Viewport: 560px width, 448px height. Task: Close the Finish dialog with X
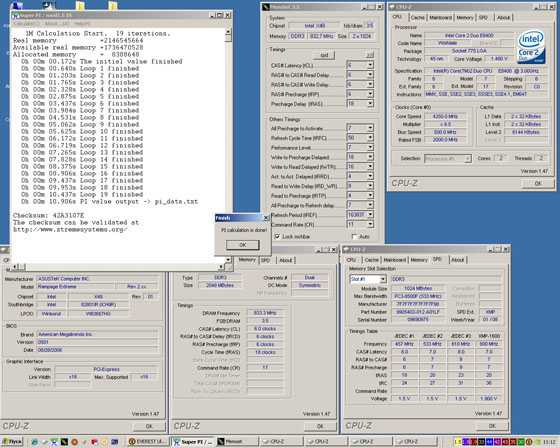(x=266, y=218)
